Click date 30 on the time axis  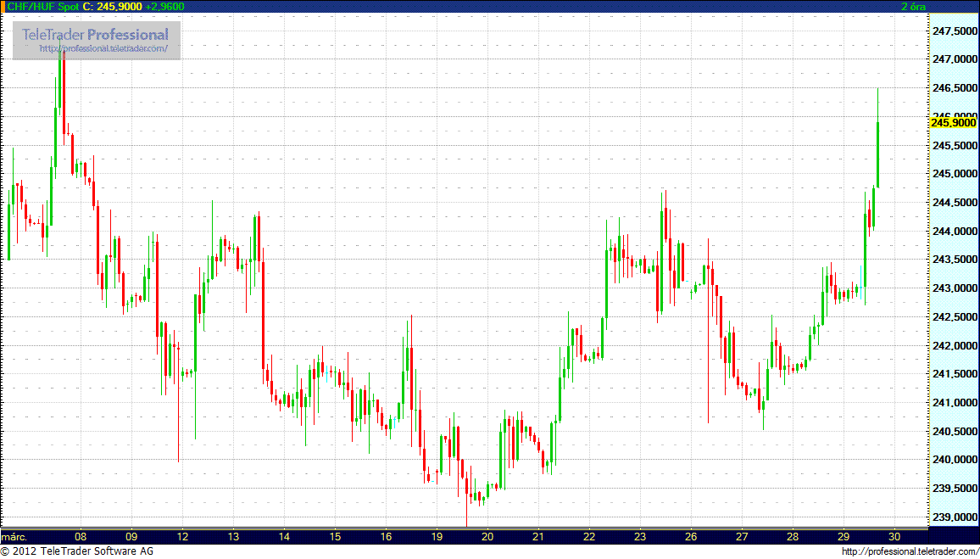[x=894, y=537]
